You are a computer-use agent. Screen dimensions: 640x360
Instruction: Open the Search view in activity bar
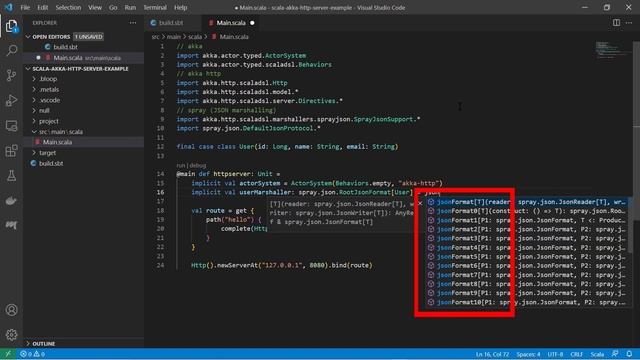11,51
